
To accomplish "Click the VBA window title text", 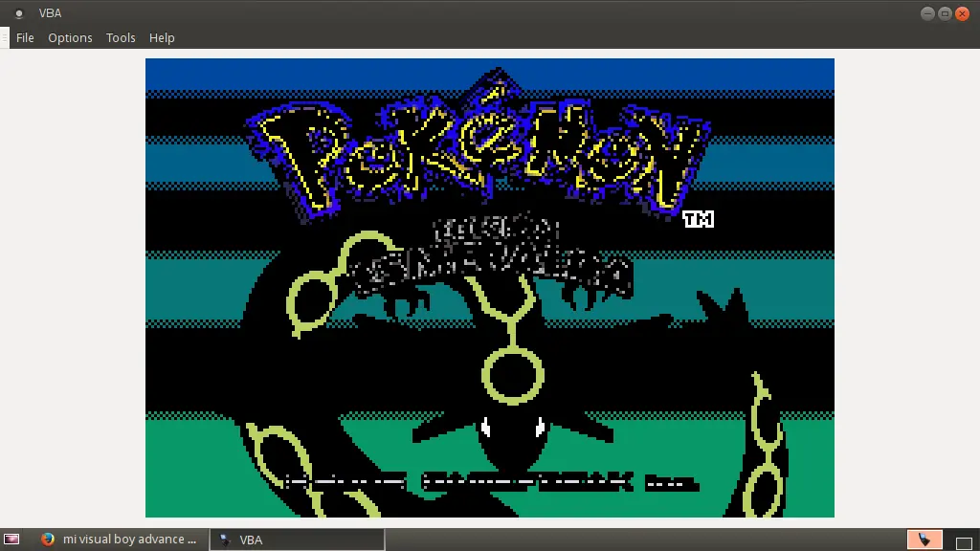I will pos(50,13).
